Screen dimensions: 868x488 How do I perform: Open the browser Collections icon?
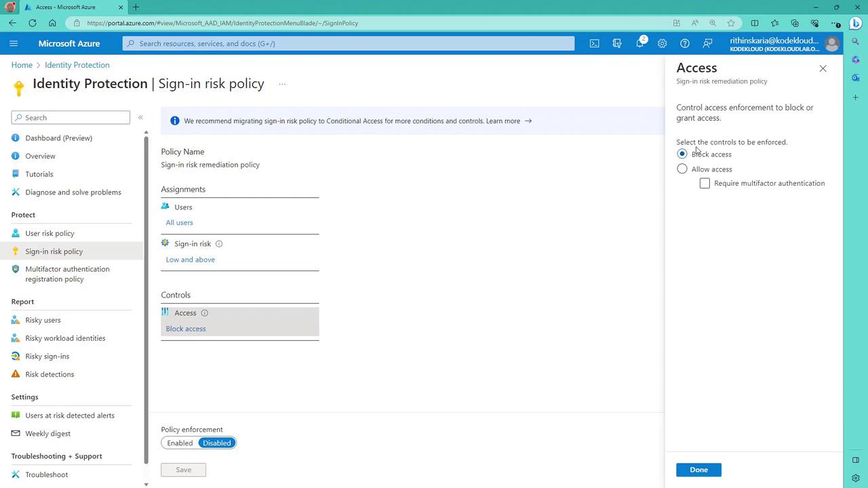click(795, 23)
